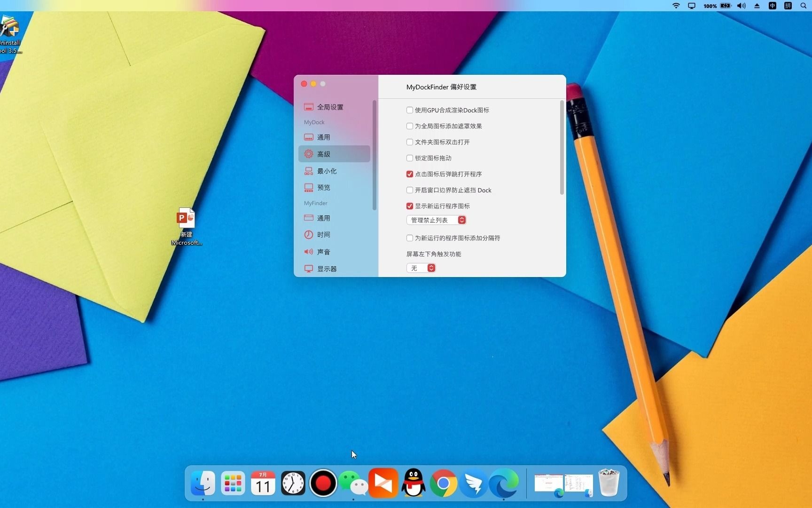Open Launchpad from the dock
Screen dimensions: 812x508
coord(233,484)
